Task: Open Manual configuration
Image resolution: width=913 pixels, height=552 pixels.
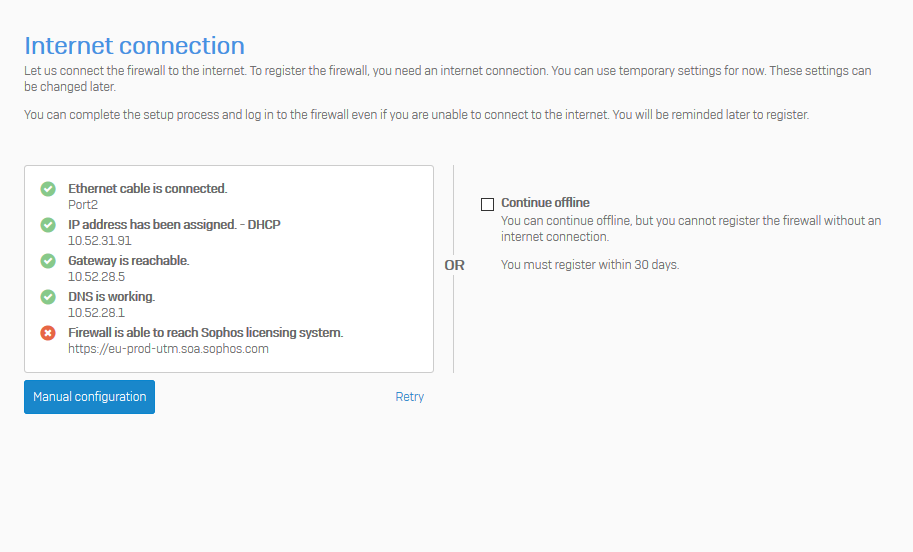Action: click(x=89, y=397)
